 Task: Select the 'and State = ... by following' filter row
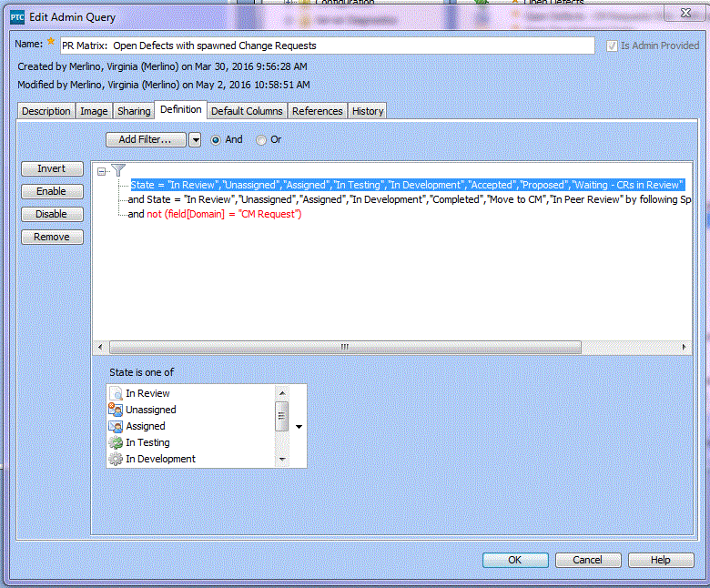[x=410, y=199]
